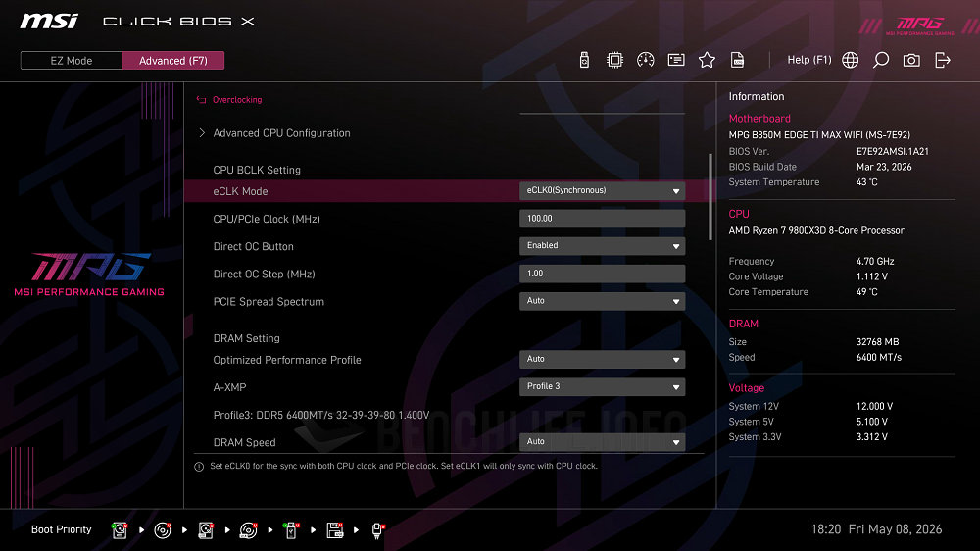The image size is (980, 551).
Task: Open Help (F1)
Action: point(809,60)
